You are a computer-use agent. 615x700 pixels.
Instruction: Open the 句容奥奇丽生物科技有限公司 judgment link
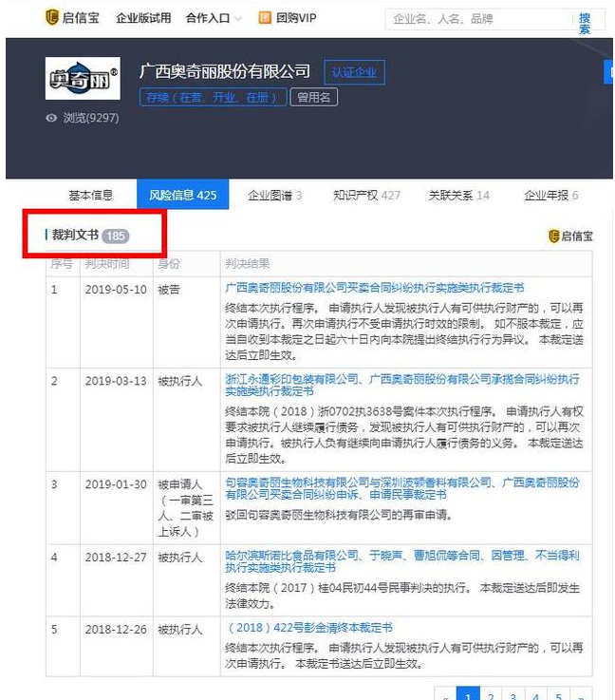pyautogui.click(x=402, y=488)
